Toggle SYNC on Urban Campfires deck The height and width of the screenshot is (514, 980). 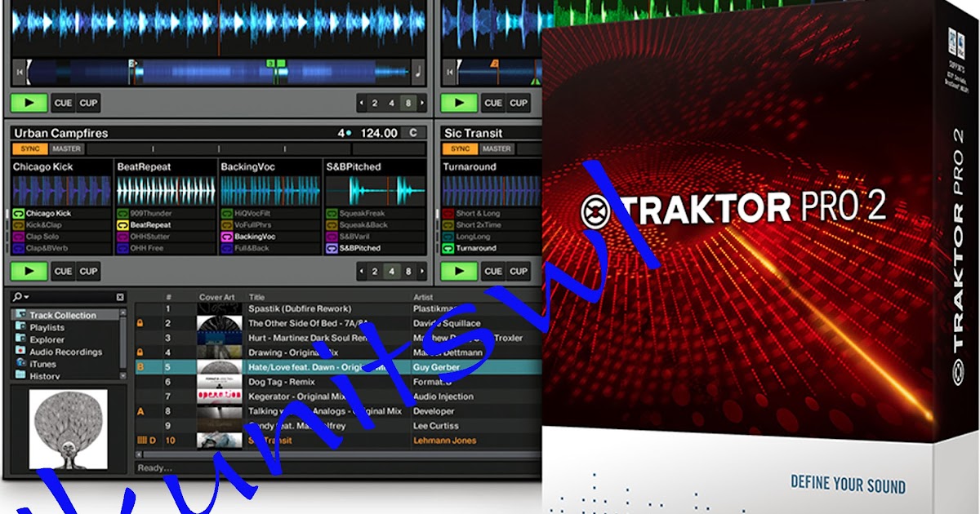click(x=29, y=149)
